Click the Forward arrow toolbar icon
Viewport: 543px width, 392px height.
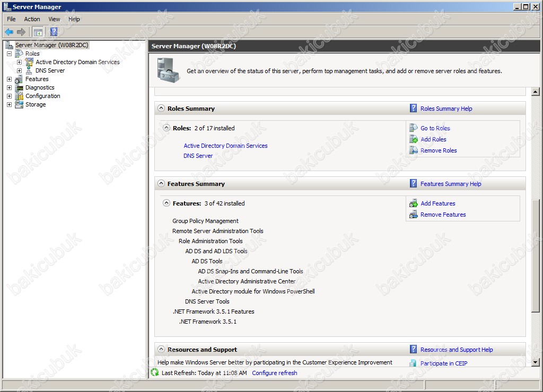click(x=21, y=32)
